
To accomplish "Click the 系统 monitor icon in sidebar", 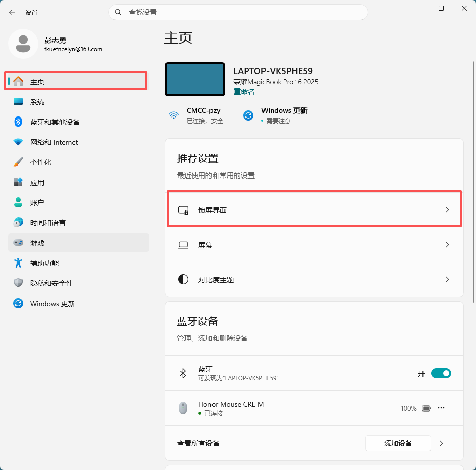I will pos(18,101).
